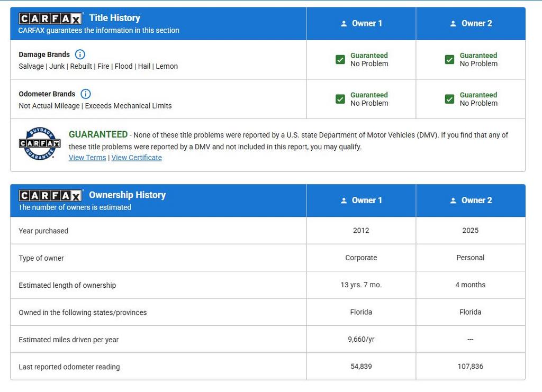Click the GUARANTEED green heading text

98,134
